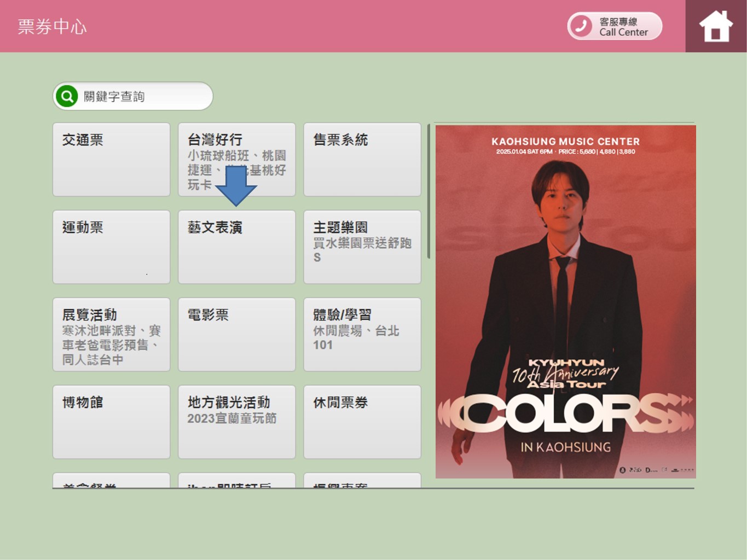Open the 地方觀光活動 tile
Screen dimensions: 747x560
236,422
